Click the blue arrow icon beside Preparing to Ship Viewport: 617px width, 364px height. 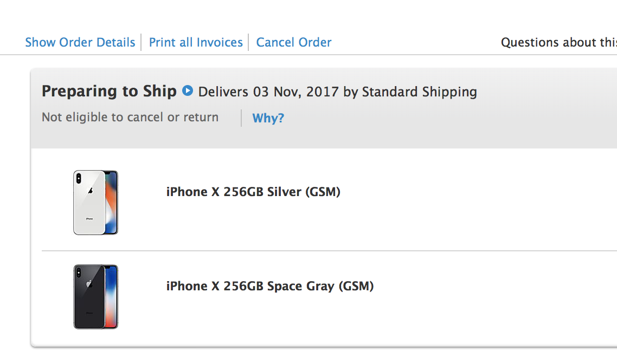tap(188, 91)
